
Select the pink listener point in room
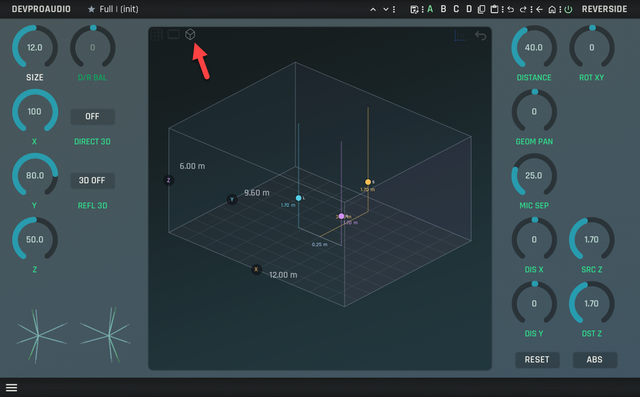(x=341, y=216)
